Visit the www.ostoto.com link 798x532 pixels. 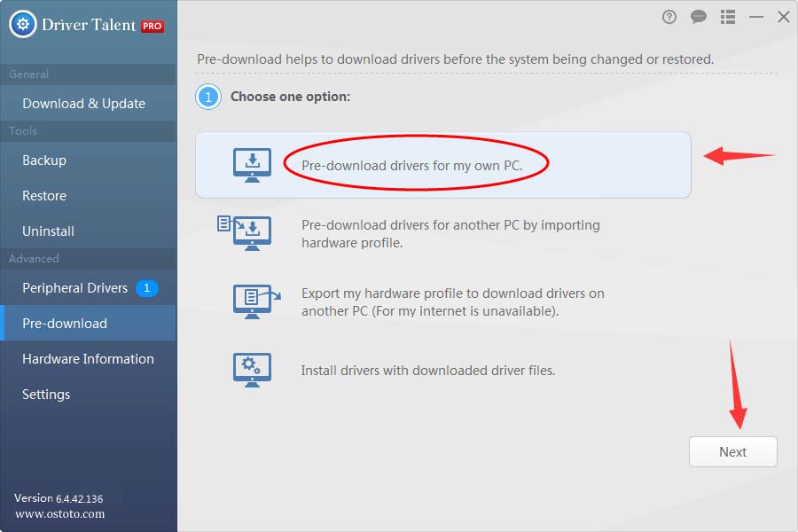(60, 513)
